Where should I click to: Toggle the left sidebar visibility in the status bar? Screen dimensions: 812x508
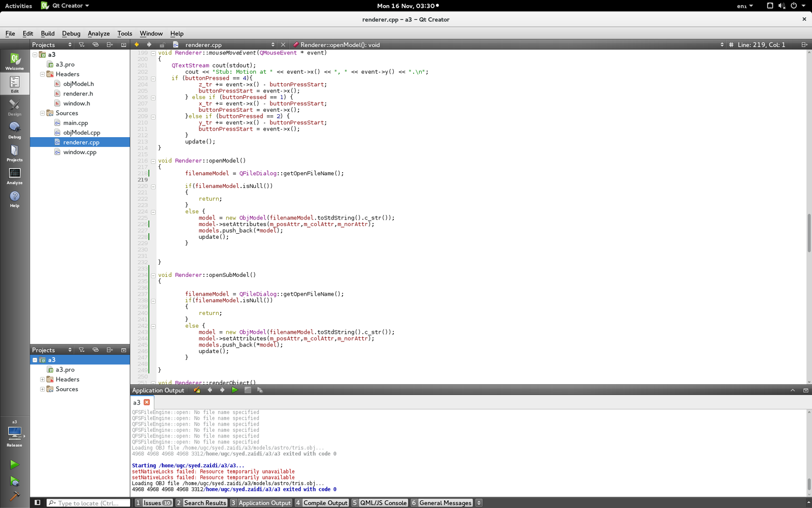pos(37,502)
